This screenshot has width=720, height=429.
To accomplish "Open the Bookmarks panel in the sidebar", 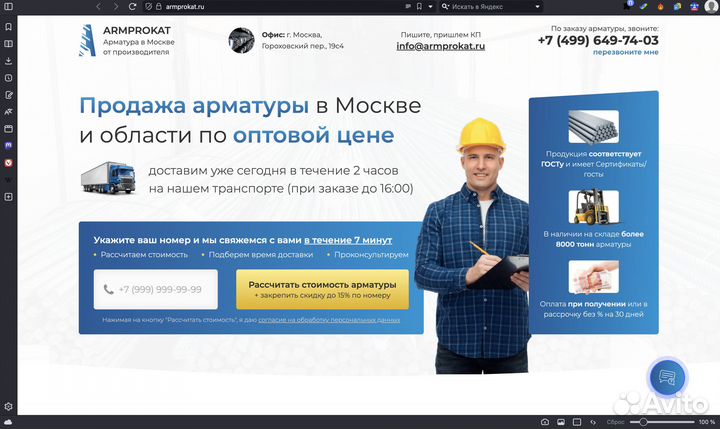I will click(8, 27).
